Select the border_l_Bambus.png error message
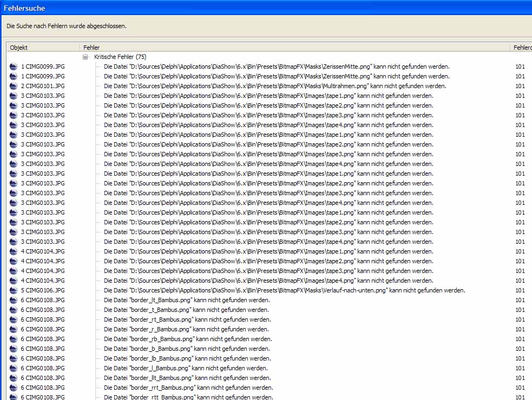Screen dimensions: 532x400 [x=186, y=368]
